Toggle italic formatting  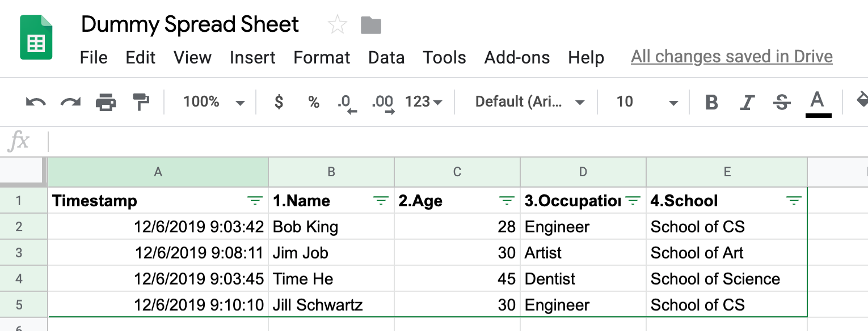point(747,102)
